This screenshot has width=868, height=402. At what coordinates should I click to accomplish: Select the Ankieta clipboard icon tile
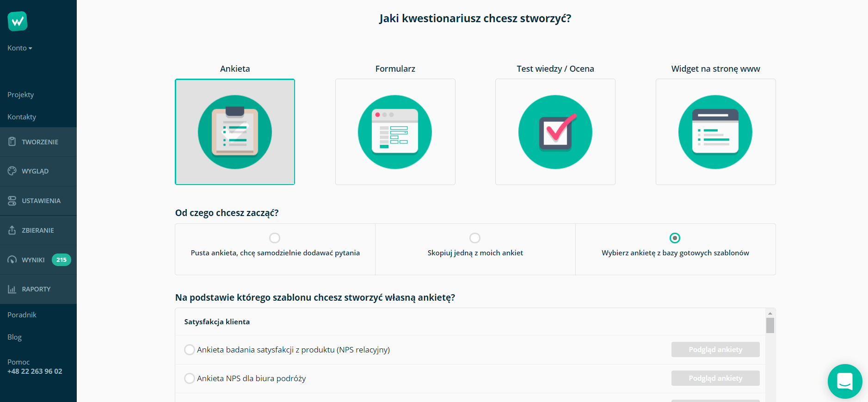[x=235, y=132]
